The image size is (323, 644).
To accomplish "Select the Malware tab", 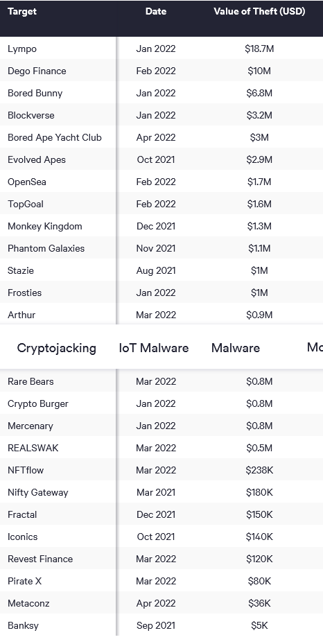I will 236,348.
